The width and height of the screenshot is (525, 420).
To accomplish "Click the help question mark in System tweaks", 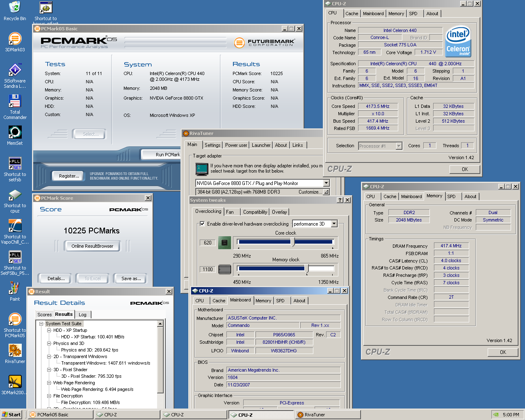I will click(340, 200).
